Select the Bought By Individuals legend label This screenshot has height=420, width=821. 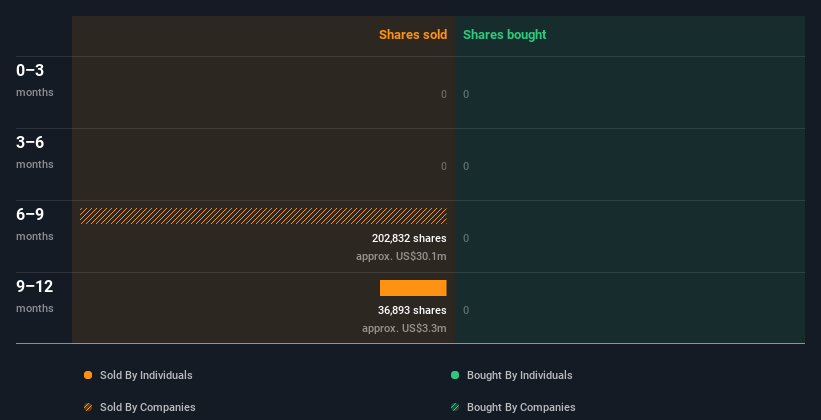(519, 375)
